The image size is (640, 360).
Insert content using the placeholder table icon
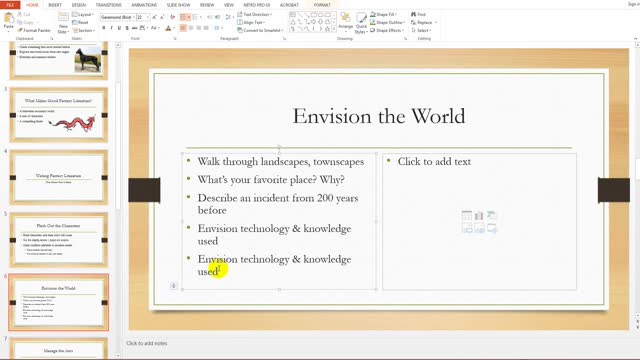pos(467,215)
